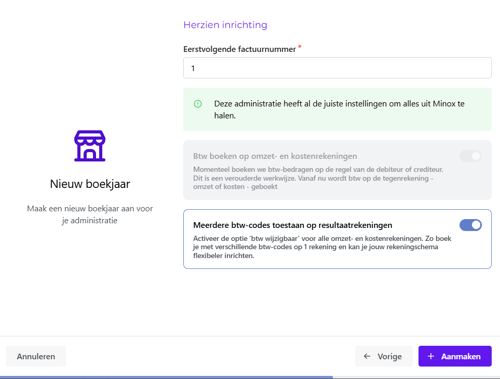Focus the Eerstvolgende factuurnummer input field
This screenshot has height=379, width=500.
[x=337, y=68]
